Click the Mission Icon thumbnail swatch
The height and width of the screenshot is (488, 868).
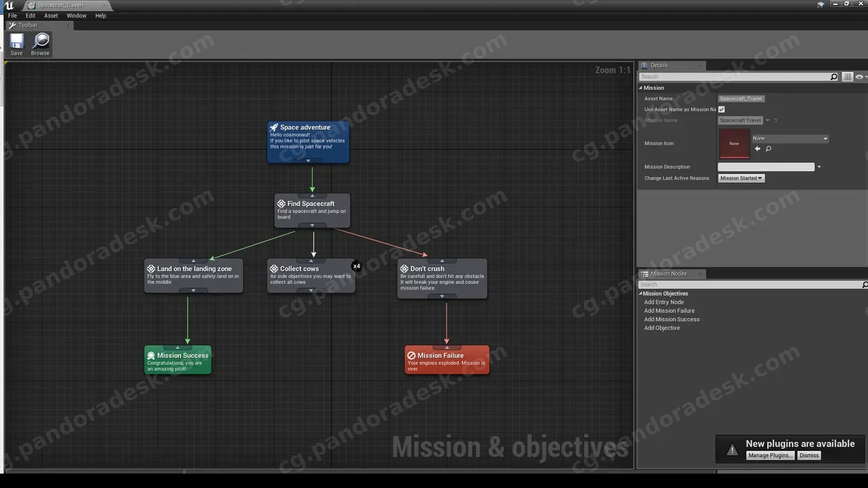[734, 143]
